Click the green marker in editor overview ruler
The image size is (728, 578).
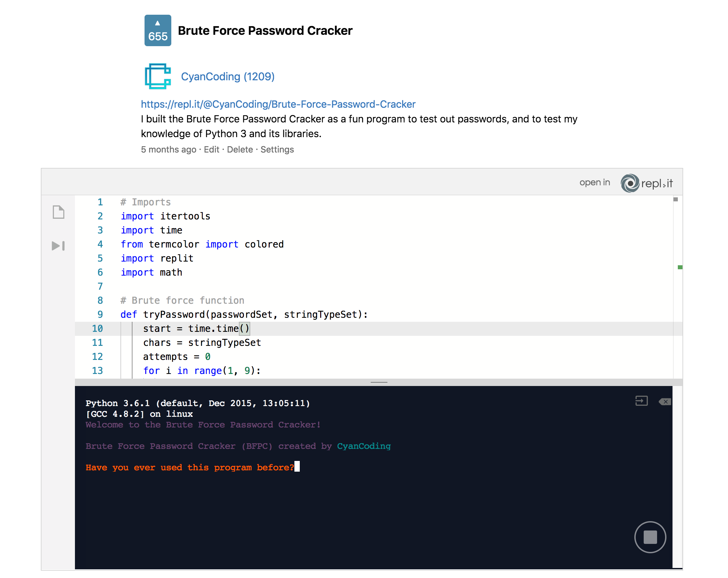click(680, 267)
